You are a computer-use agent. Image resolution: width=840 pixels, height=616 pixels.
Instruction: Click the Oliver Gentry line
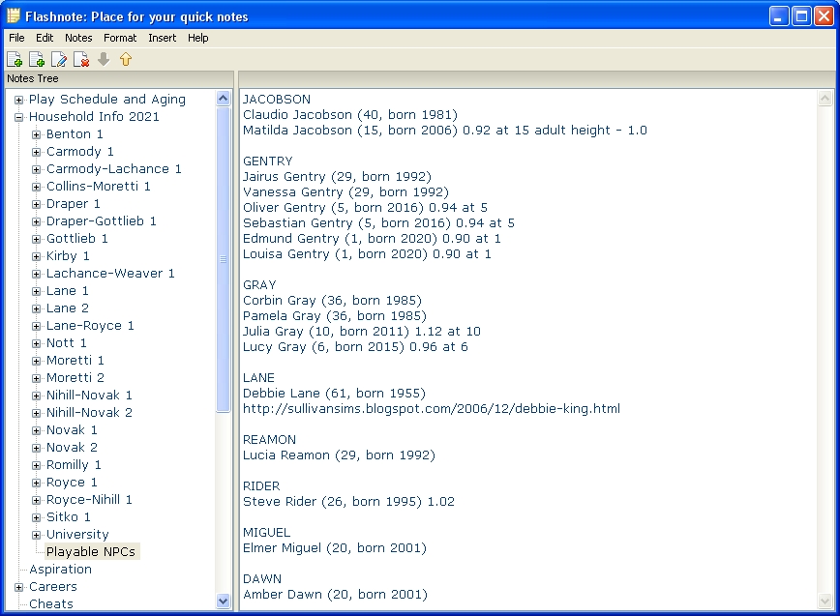[365, 208]
